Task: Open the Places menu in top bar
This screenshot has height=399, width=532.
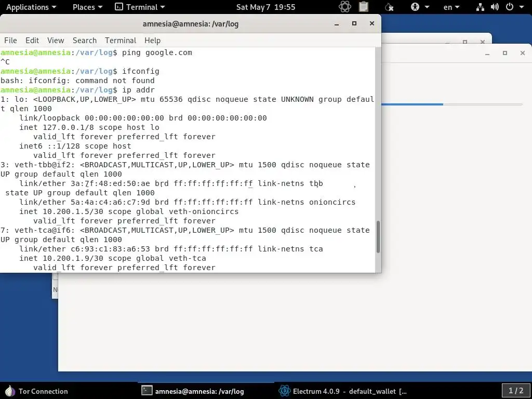Action: [87, 7]
